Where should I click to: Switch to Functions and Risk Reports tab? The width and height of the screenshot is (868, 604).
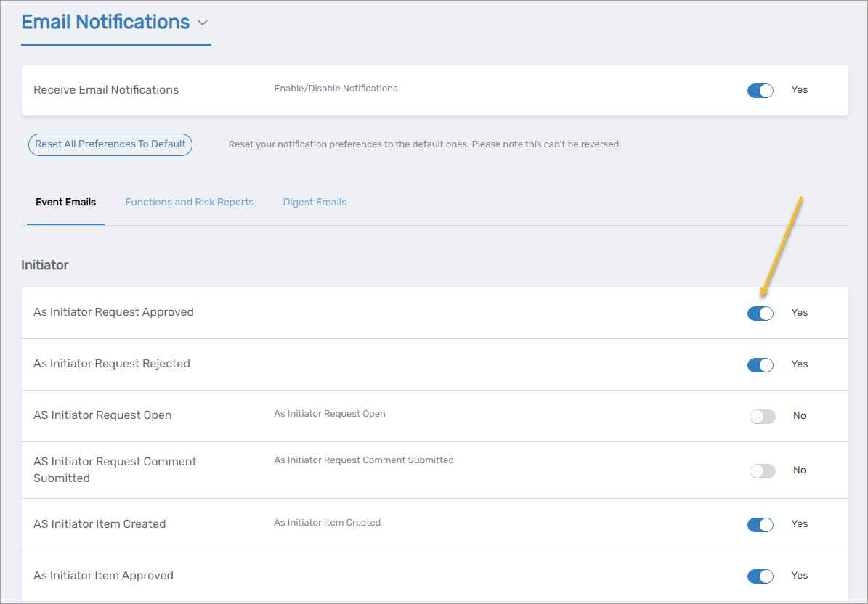coord(189,203)
